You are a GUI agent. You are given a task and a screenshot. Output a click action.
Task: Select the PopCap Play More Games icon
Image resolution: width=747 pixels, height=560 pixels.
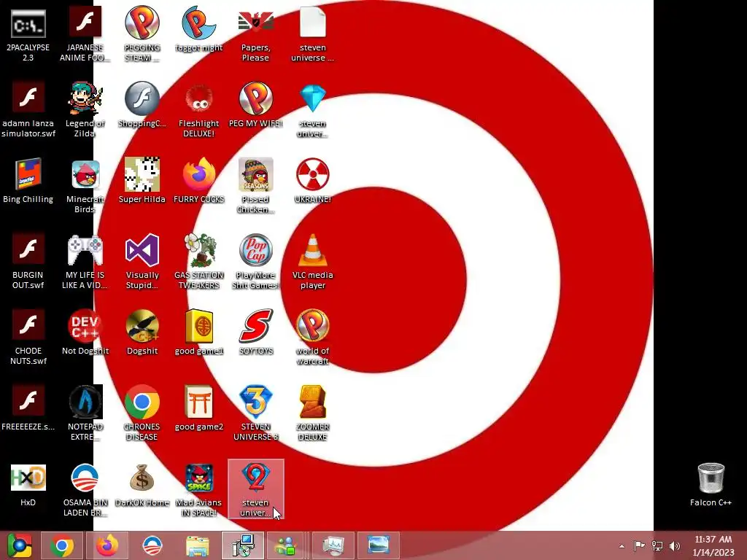[x=256, y=261]
